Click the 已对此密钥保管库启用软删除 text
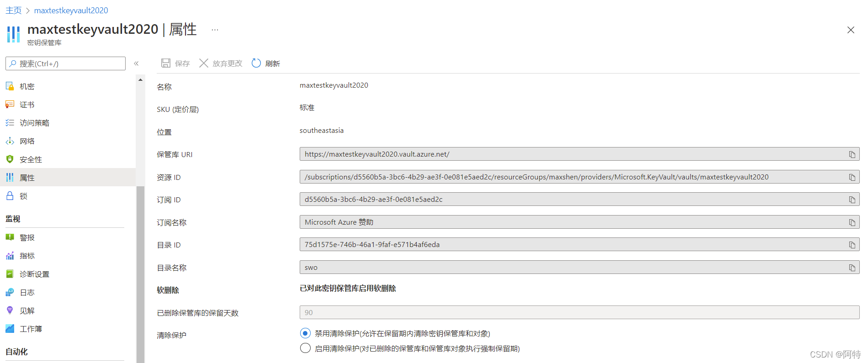This screenshot has height=363, width=868. (x=348, y=289)
